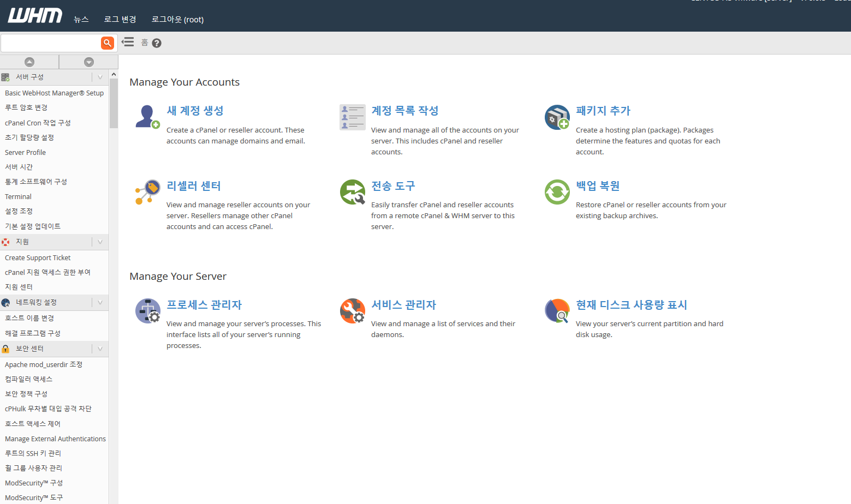Open the 서비스 관리자 wrench icon
The height and width of the screenshot is (504, 851).
pos(352,311)
